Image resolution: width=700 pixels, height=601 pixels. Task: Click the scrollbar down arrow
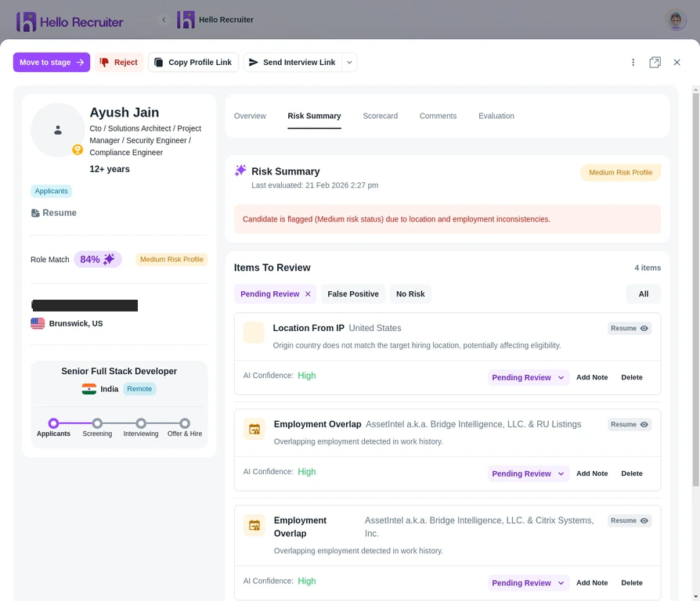point(695,596)
